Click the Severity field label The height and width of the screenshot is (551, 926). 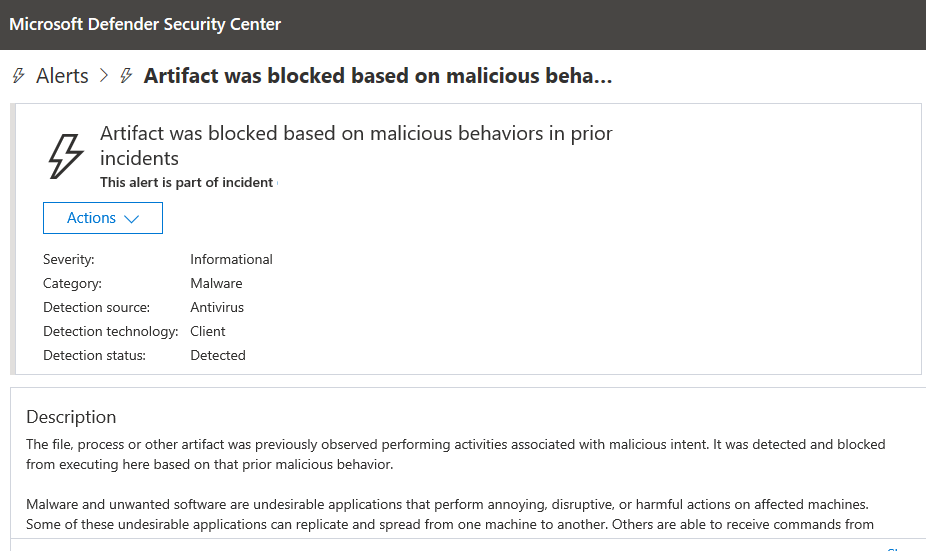tap(69, 259)
